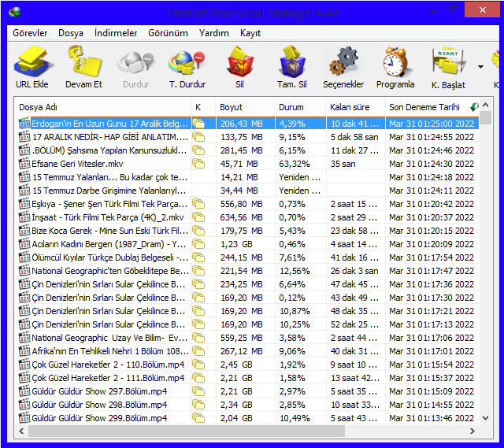This screenshot has height=448, width=504.
Task: Select Çok Güzel Hareketler 2 - 111.Bölüm.mp4
Action: point(246,378)
